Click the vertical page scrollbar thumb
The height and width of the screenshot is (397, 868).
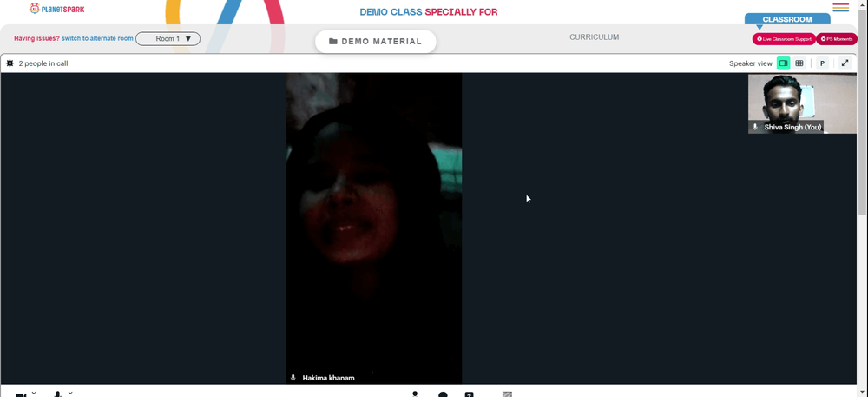tap(863, 110)
